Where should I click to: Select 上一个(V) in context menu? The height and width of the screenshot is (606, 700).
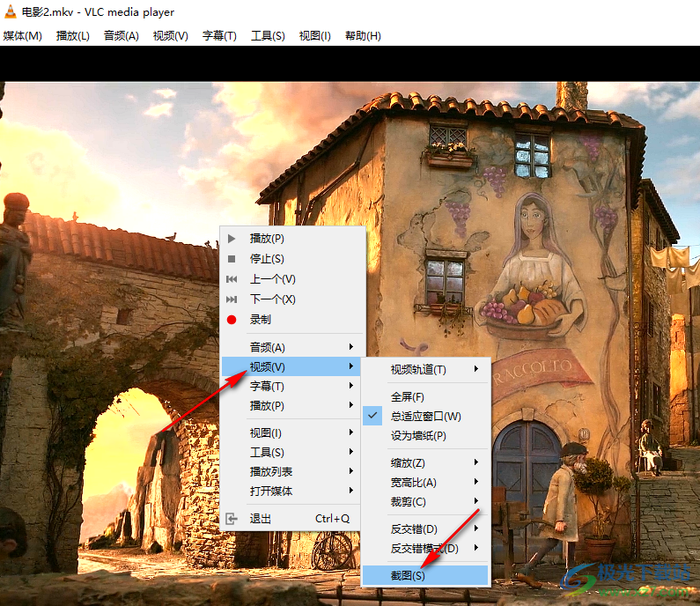[x=291, y=279]
